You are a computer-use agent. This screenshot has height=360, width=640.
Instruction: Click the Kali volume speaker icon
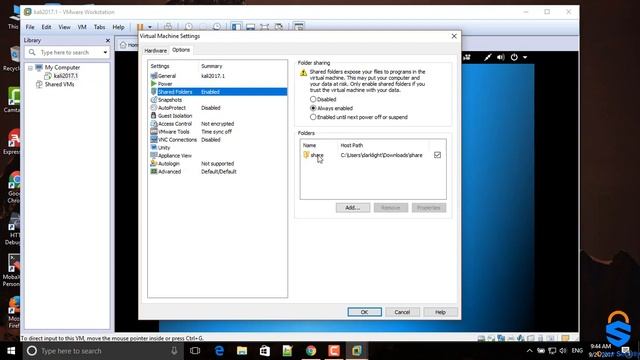[501, 57]
